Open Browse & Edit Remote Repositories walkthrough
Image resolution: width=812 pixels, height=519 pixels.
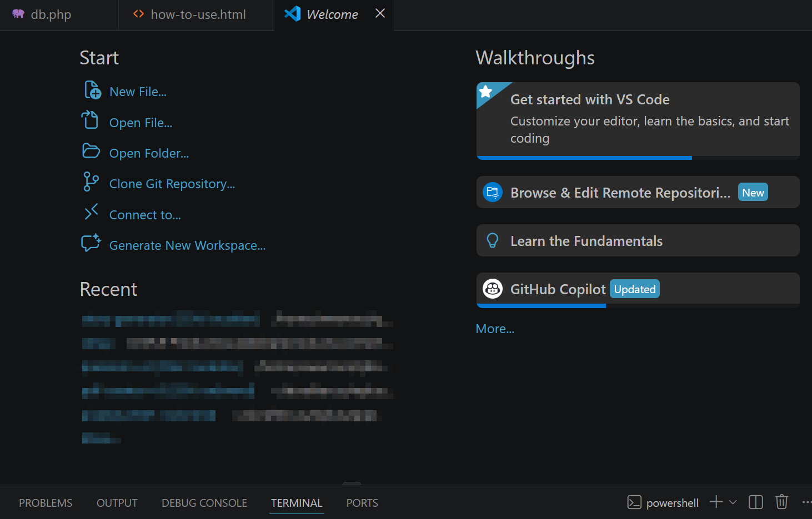pyautogui.click(x=638, y=192)
